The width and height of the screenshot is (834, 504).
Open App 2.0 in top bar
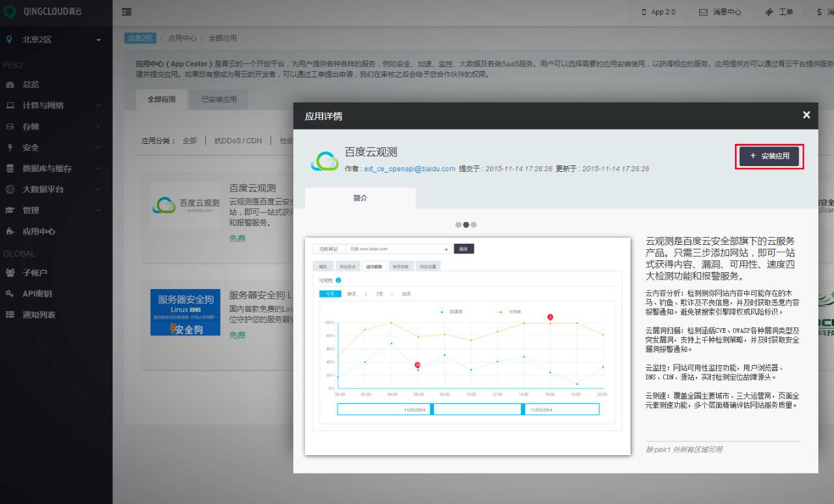click(x=658, y=12)
